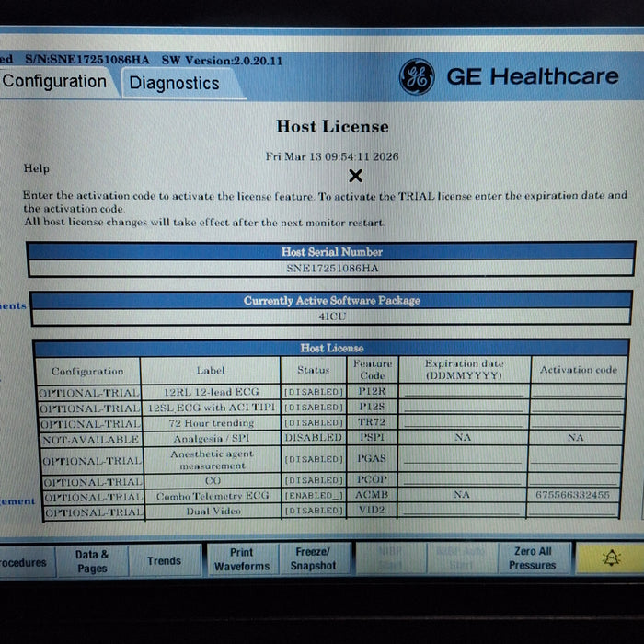Click the ACMB feature code

(x=372, y=495)
